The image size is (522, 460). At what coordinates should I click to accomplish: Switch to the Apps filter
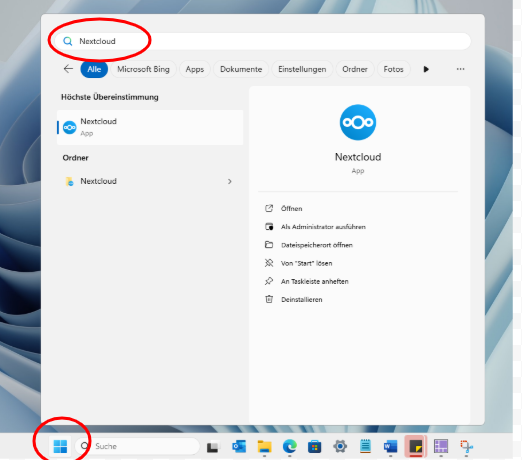tap(195, 69)
